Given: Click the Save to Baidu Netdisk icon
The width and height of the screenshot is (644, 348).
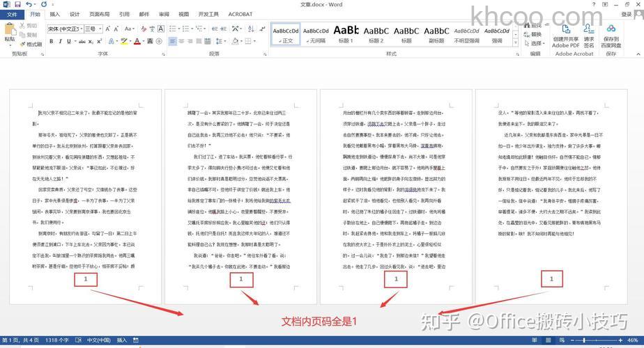Looking at the screenshot, I should [611, 29].
